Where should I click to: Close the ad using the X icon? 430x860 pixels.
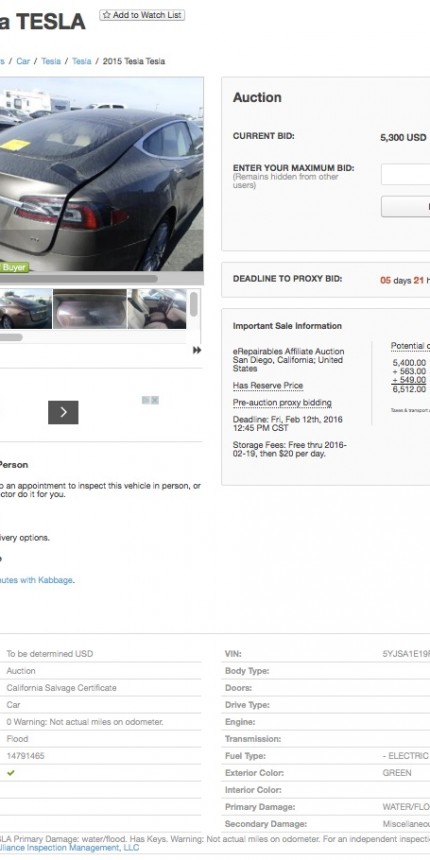coord(155,400)
